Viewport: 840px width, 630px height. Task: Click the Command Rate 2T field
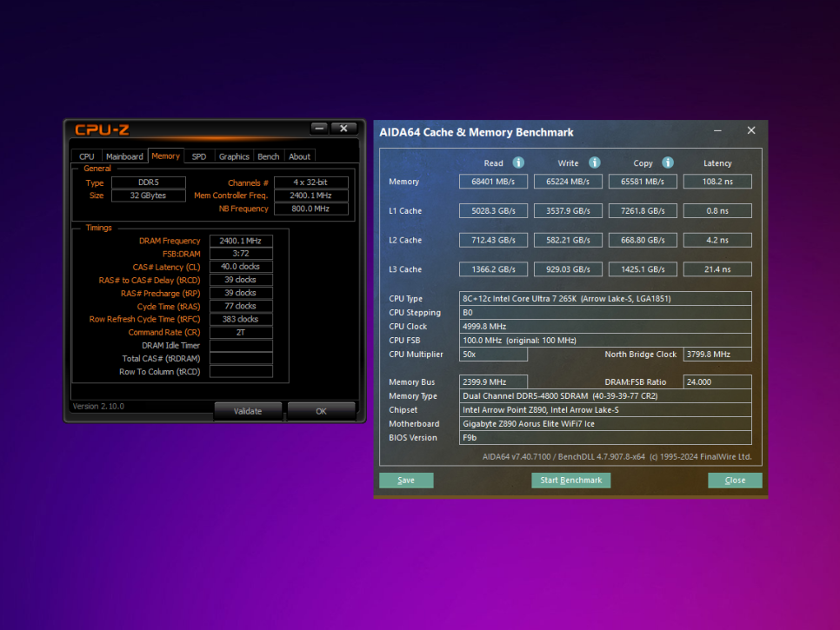(241, 333)
